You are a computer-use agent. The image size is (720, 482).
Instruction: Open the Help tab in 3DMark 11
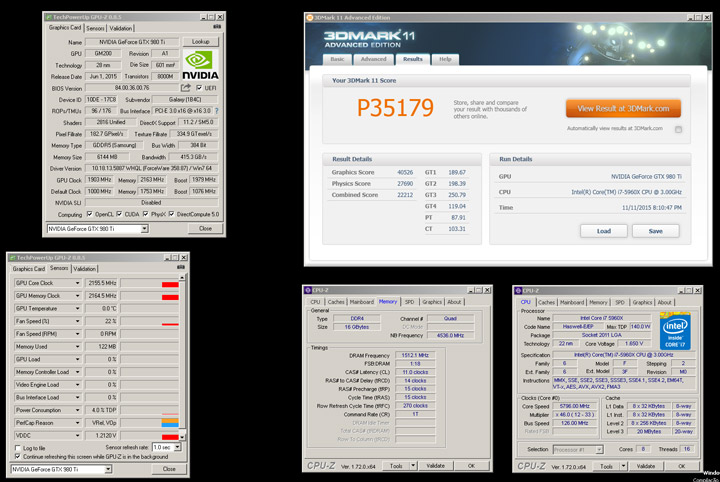coord(445,59)
